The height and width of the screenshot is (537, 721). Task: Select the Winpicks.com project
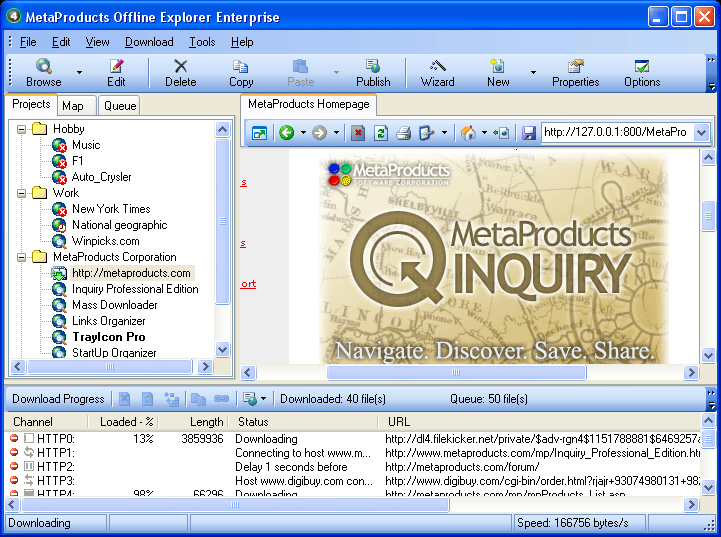click(x=106, y=241)
